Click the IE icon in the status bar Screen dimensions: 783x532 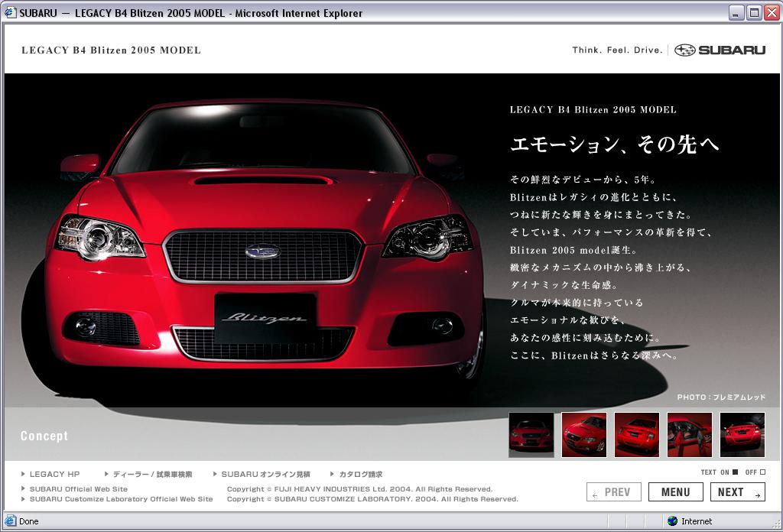[10, 521]
